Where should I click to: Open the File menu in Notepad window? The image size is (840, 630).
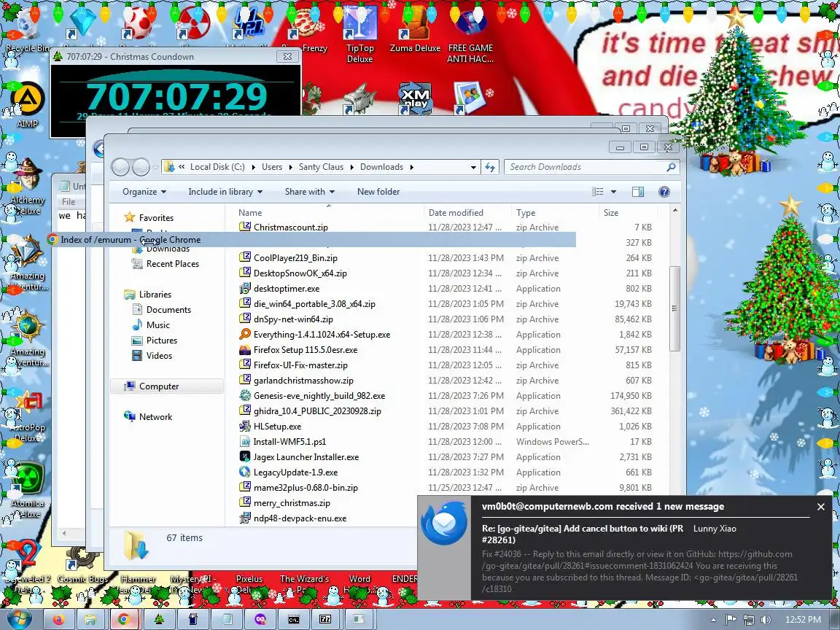tap(69, 202)
